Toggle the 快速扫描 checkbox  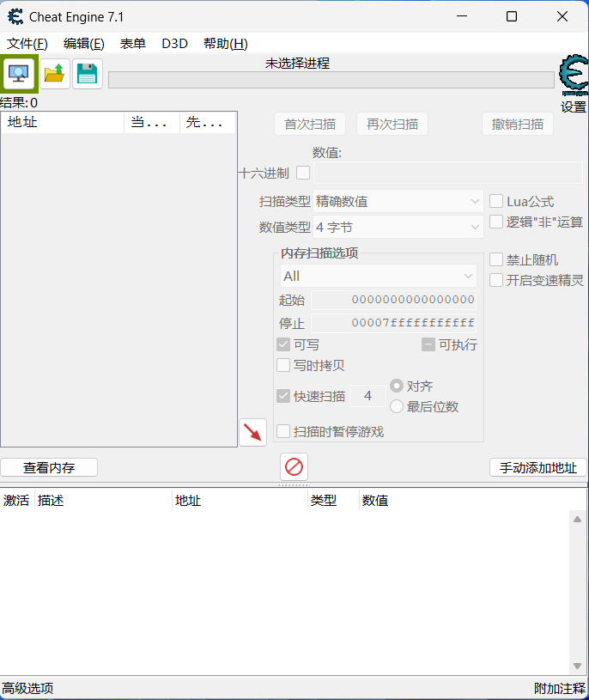pyautogui.click(x=283, y=396)
